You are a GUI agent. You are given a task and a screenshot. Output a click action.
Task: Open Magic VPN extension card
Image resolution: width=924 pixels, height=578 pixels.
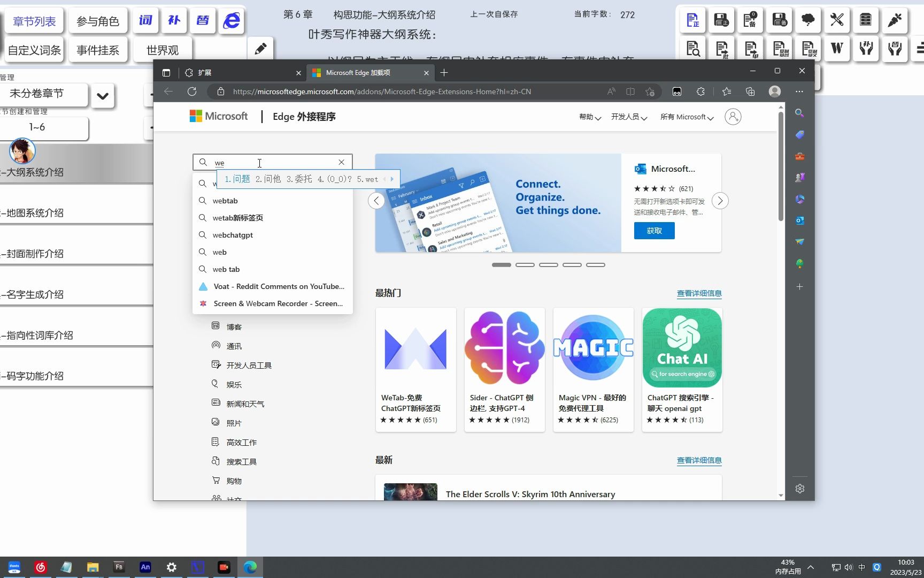pos(594,369)
